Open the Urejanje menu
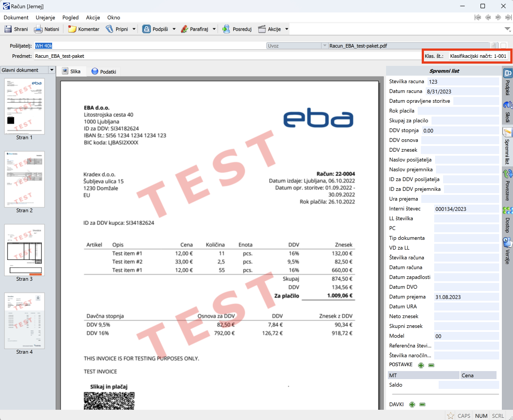 tap(45, 17)
